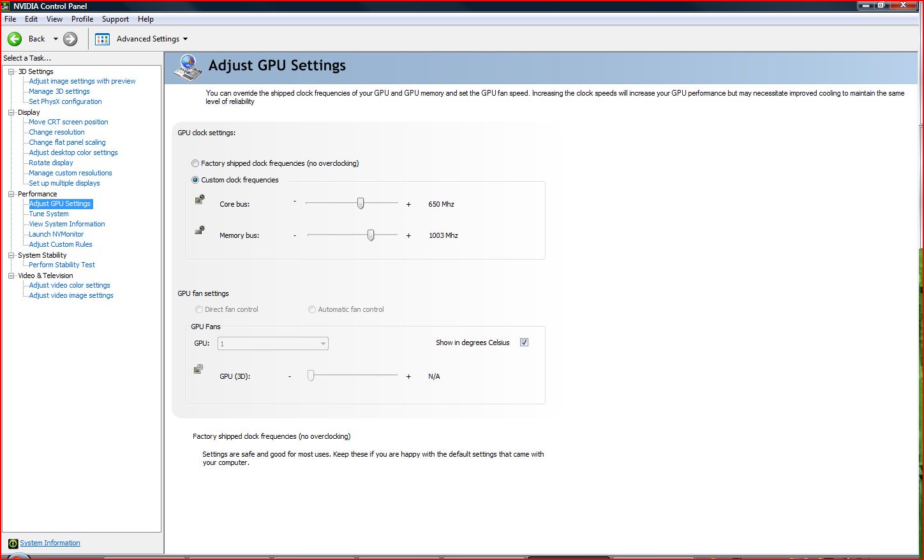Collapse the Display tree node
924x560 pixels.
click(x=11, y=112)
